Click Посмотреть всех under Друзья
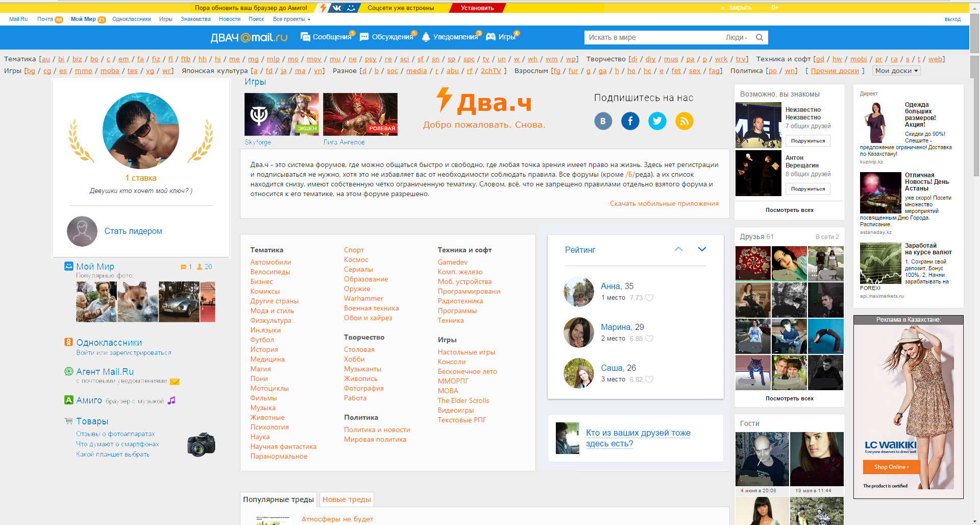This screenshot has height=525, width=980. pyautogui.click(x=790, y=398)
